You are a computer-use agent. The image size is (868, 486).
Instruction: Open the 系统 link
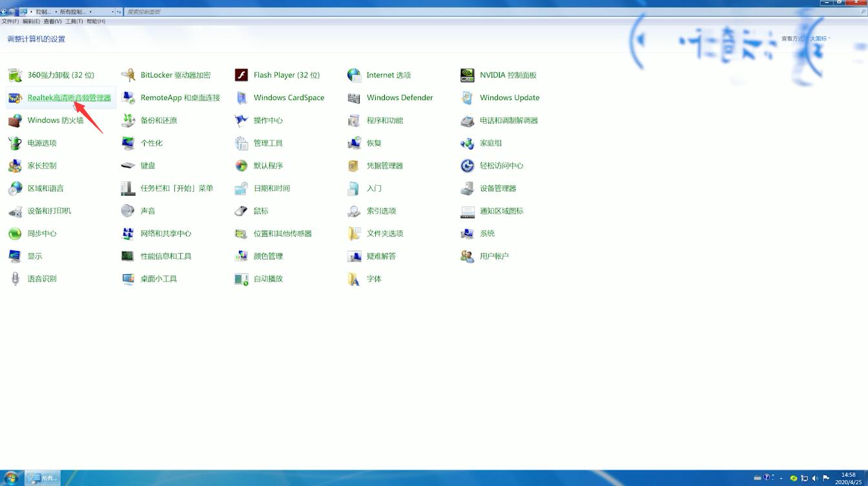488,234
